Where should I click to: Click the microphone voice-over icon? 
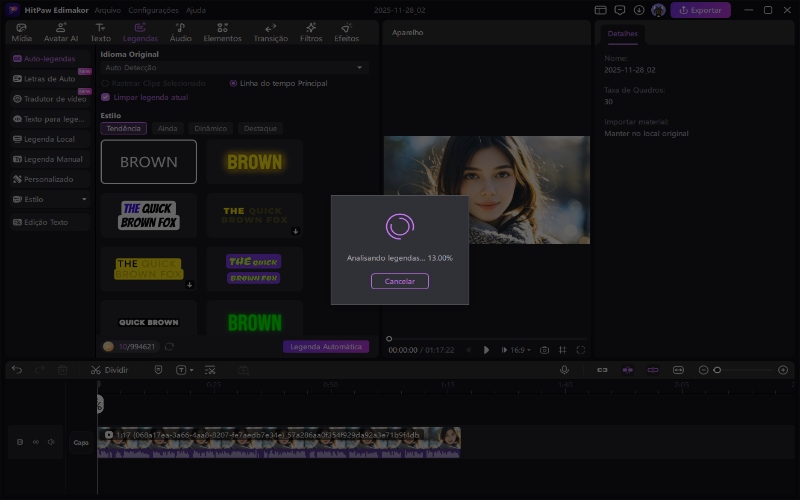pos(564,370)
